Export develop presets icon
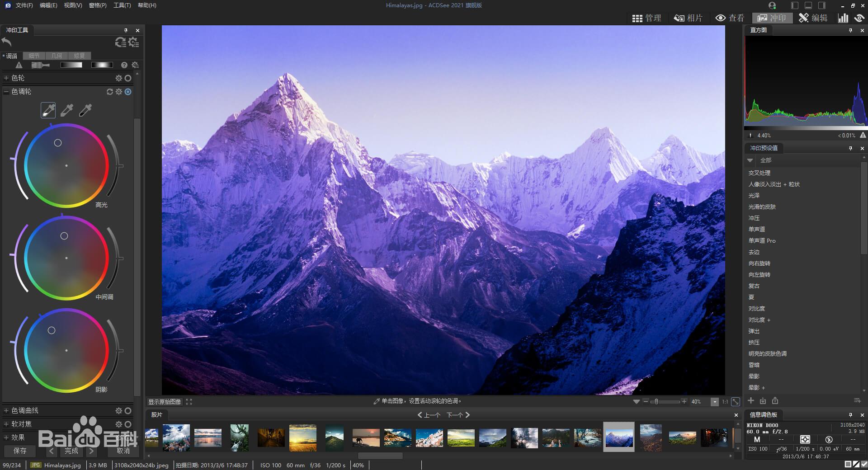 (x=775, y=400)
